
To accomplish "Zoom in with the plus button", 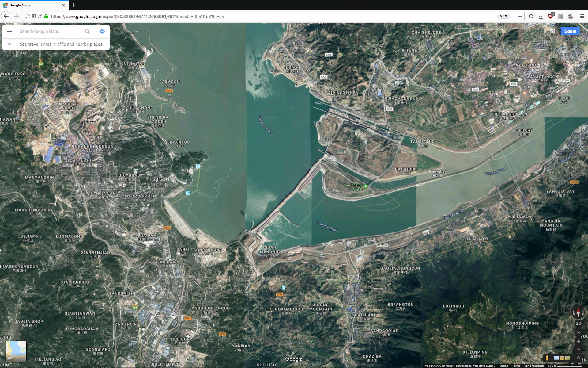I will 578,341.
